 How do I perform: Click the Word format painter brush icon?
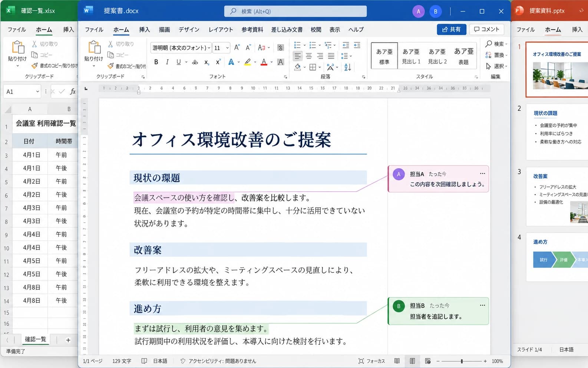111,66
